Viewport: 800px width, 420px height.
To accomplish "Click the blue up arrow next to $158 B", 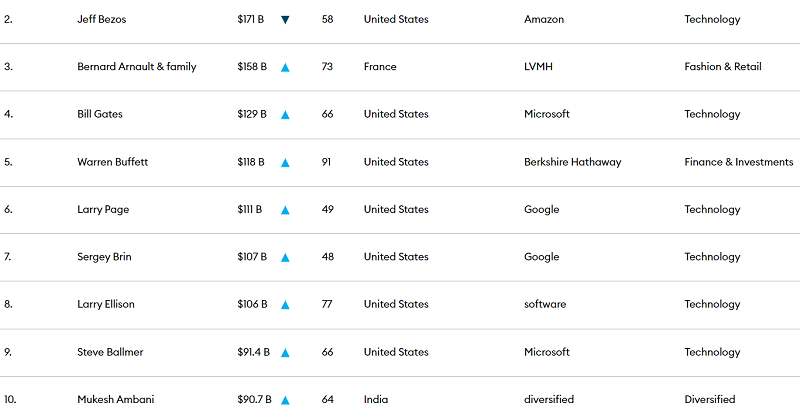I will (x=285, y=67).
